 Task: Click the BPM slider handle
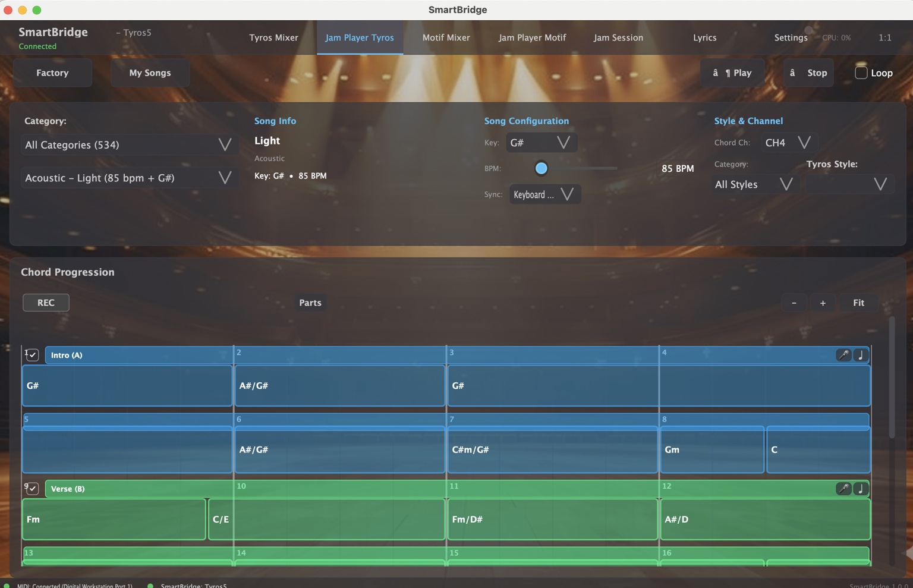(x=541, y=168)
